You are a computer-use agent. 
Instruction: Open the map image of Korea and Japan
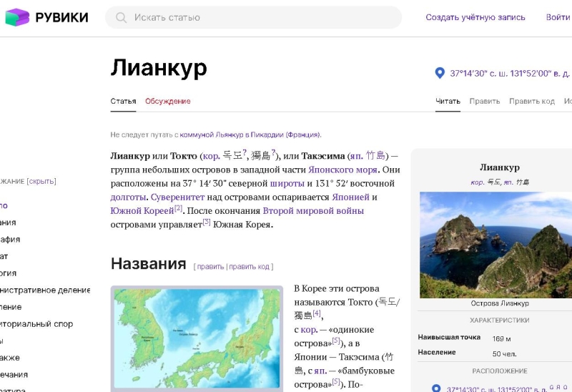click(197, 338)
